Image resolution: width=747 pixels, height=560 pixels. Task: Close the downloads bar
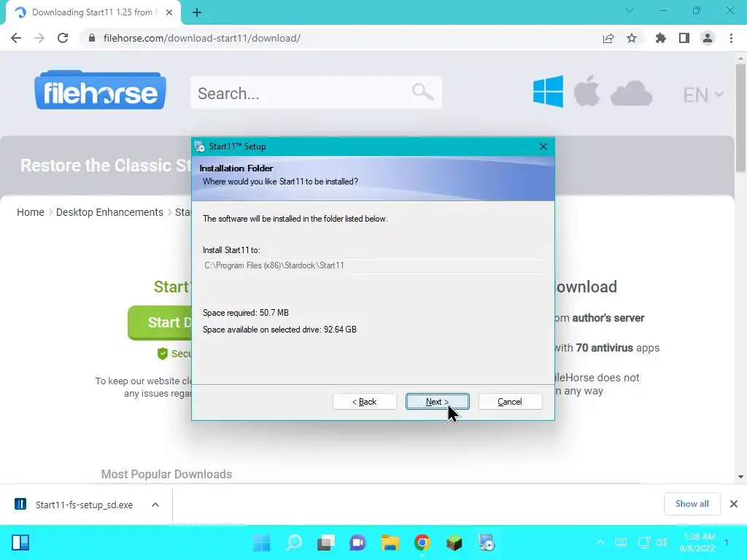[734, 504]
